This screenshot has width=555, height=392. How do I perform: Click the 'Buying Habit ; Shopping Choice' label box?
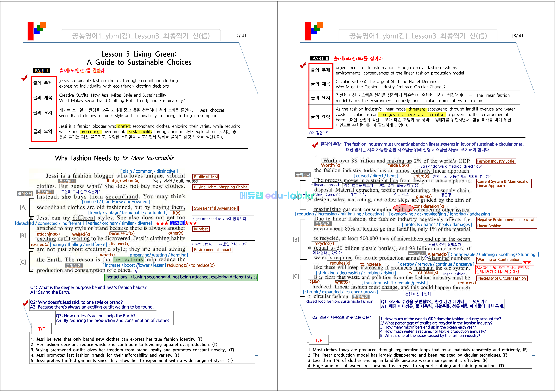(x=221, y=187)
